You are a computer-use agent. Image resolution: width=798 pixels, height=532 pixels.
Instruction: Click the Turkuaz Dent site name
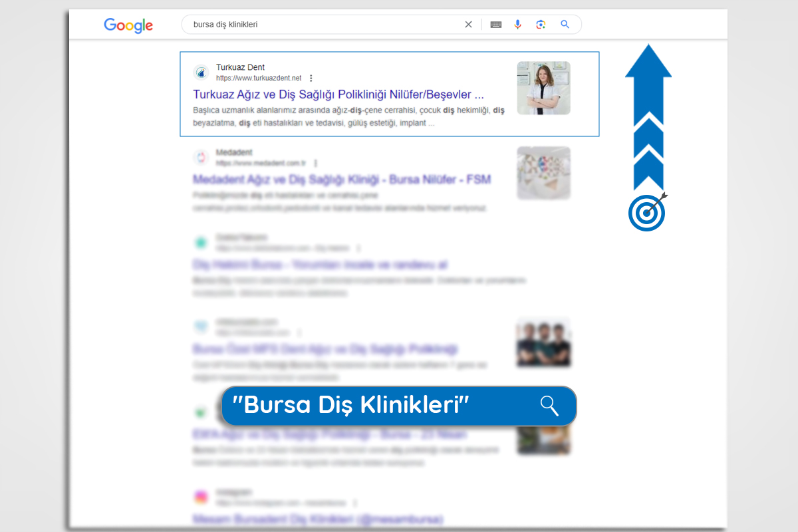coord(240,67)
